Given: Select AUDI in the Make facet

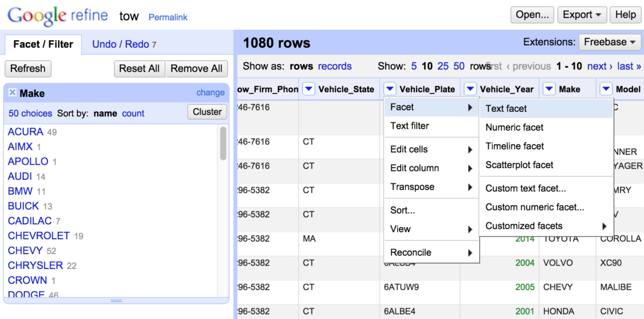Looking at the screenshot, I should [20, 176].
